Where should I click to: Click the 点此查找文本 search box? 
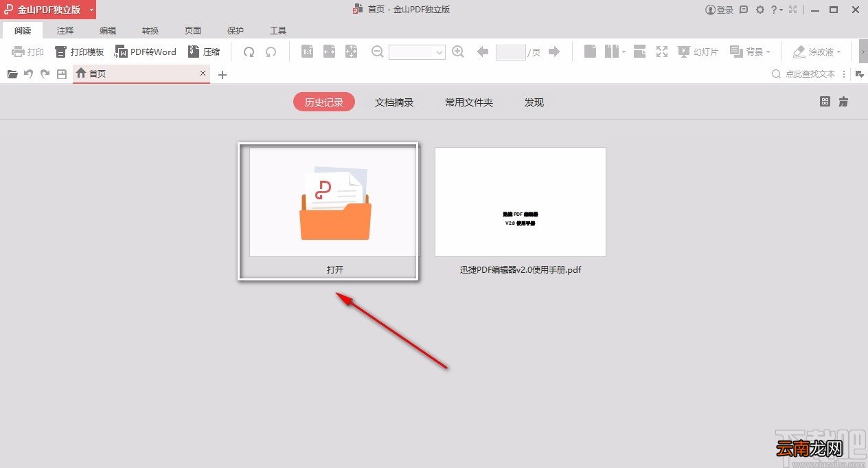803,74
